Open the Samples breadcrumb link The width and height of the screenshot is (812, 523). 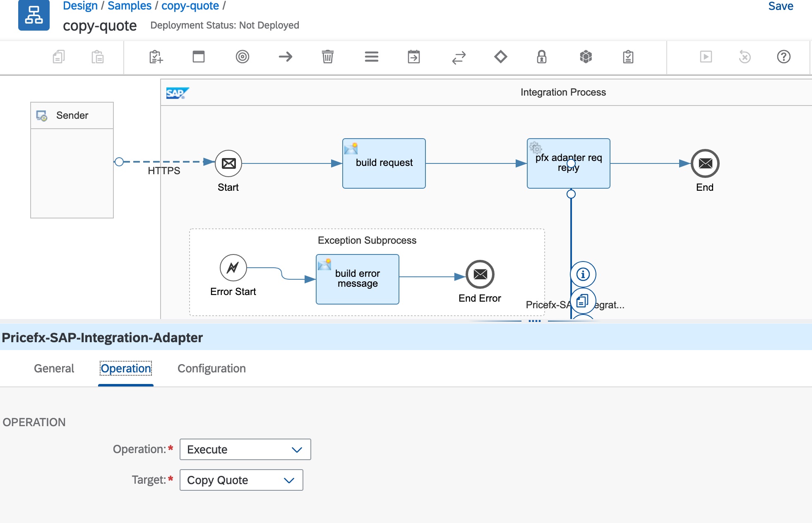click(129, 6)
